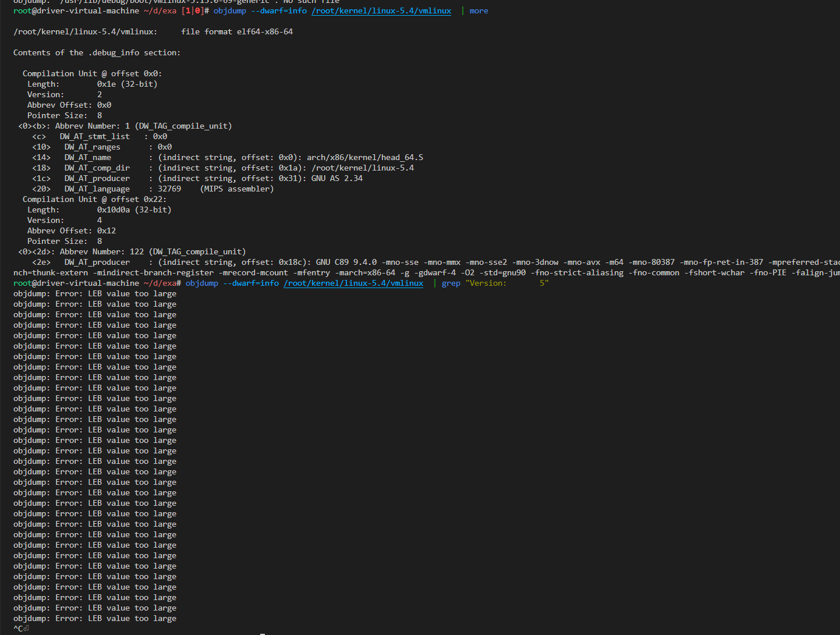Click the "^C" interrupt marker
The height and width of the screenshot is (635, 840).
[x=18, y=629]
